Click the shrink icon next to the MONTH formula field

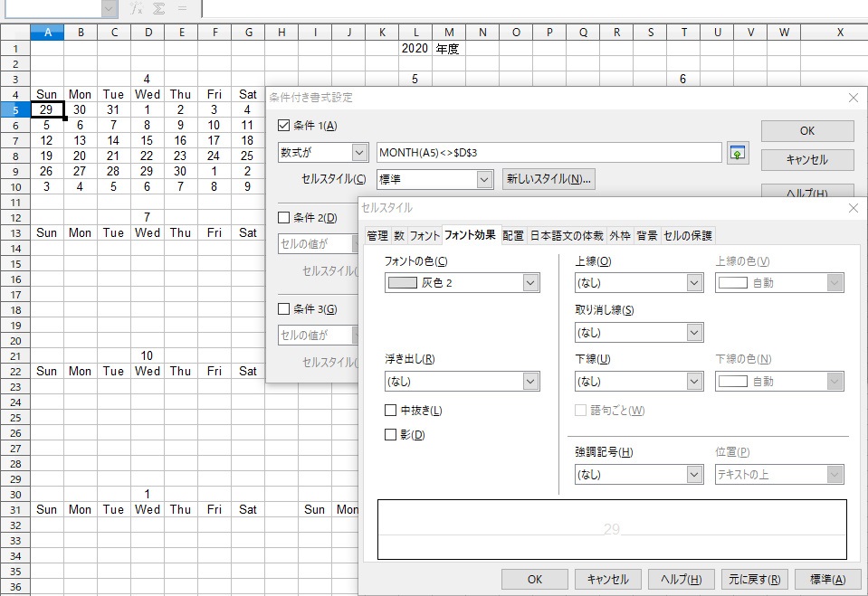pos(738,152)
